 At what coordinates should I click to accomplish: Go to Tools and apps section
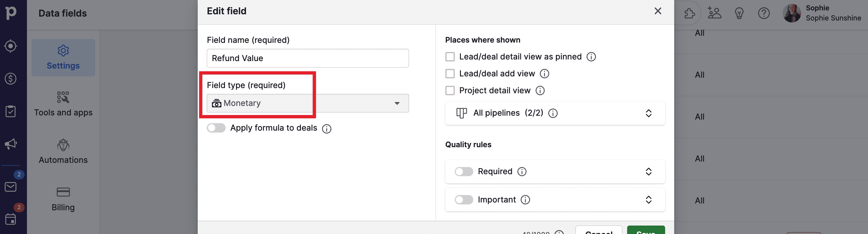point(63,104)
